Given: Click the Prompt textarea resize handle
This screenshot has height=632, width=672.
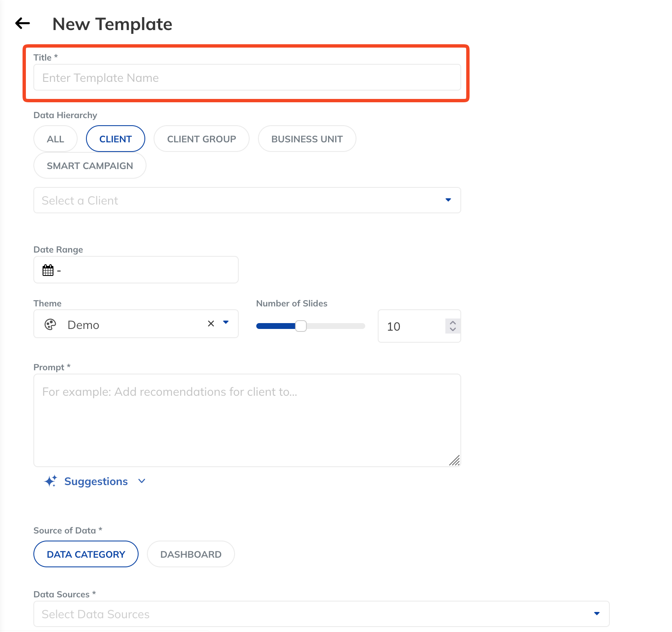Looking at the screenshot, I should coord(455,460).
